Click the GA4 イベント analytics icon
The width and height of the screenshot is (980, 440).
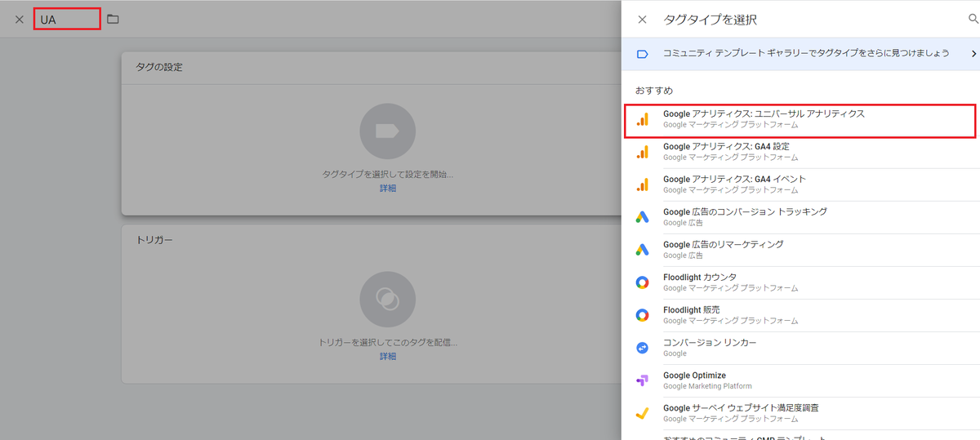(643, 184)
